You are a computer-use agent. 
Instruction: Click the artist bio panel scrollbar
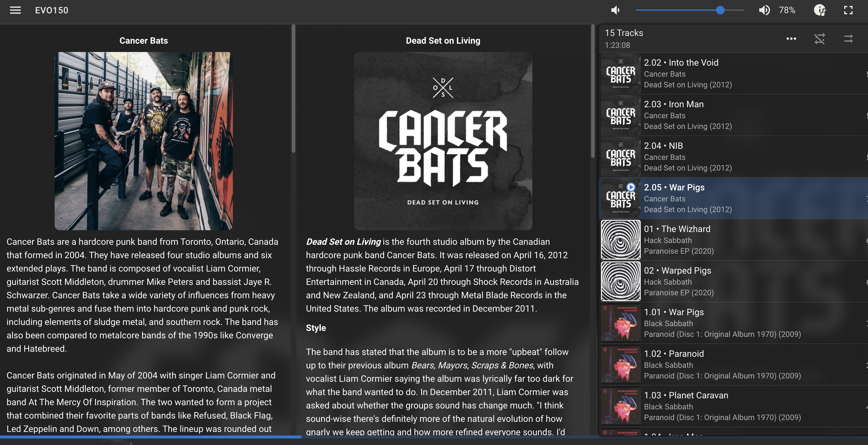[293, 89]
